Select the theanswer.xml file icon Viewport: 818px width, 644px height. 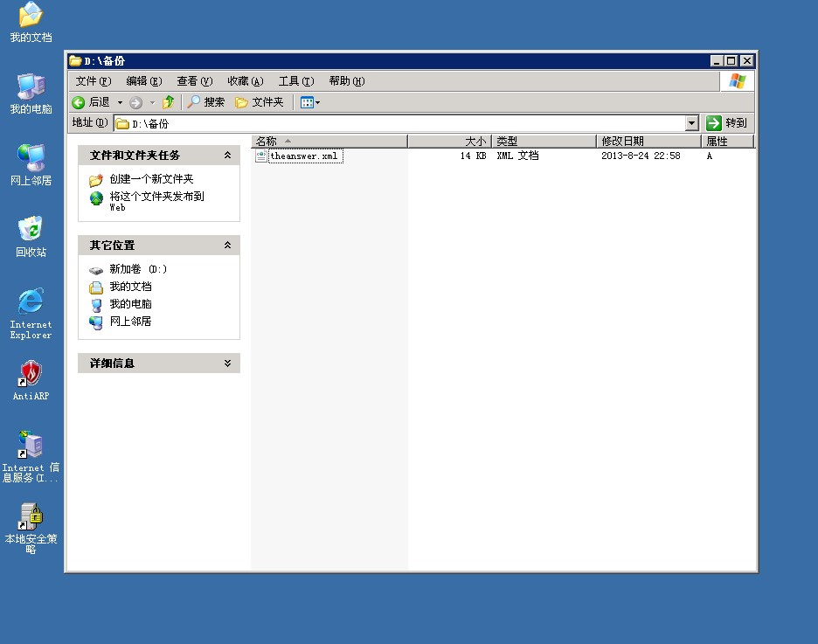click(260, 156)
